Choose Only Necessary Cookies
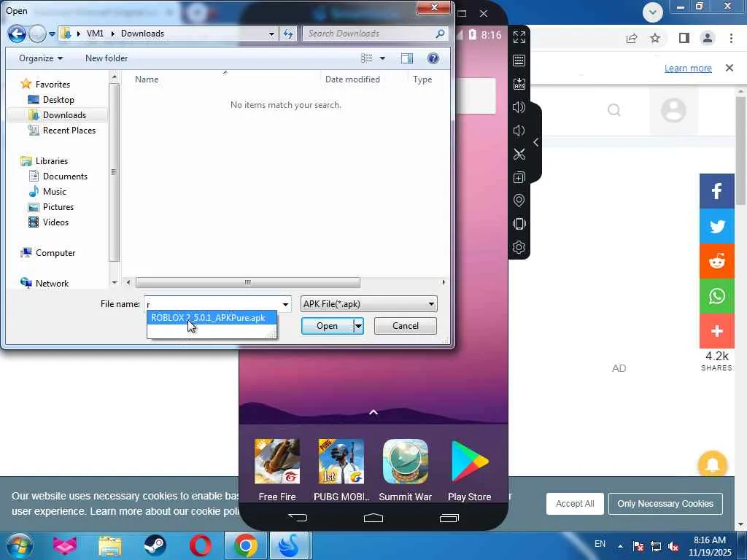 tap(665, 504)
